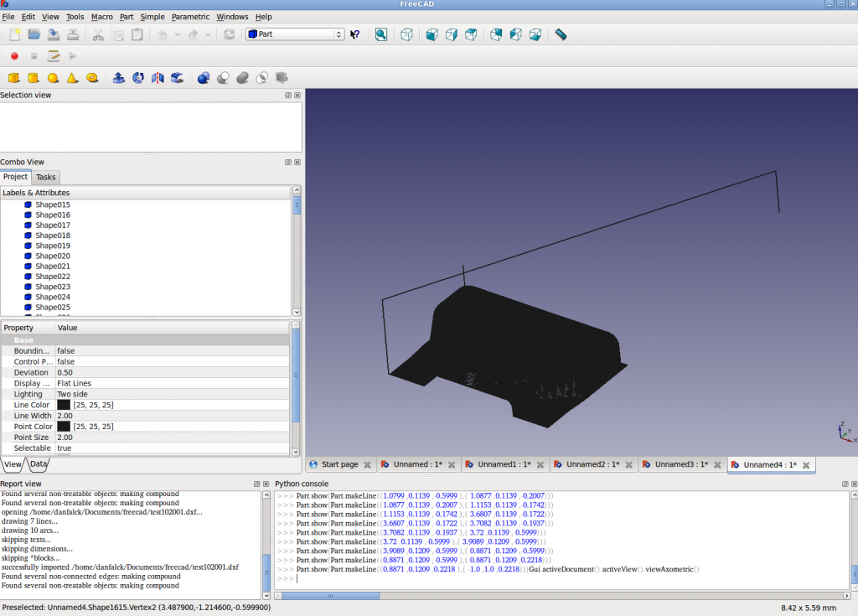Click the Revolve tool icon
Image resolution: width=858 pixels, height=616 pixels.
(138, 78)
